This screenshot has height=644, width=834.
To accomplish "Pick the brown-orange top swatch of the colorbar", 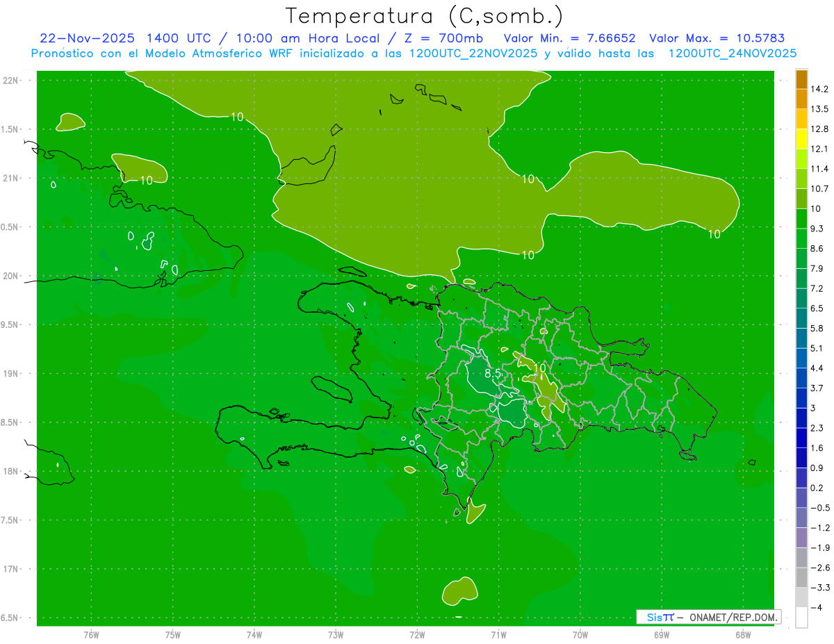I will tap(802, 79).
